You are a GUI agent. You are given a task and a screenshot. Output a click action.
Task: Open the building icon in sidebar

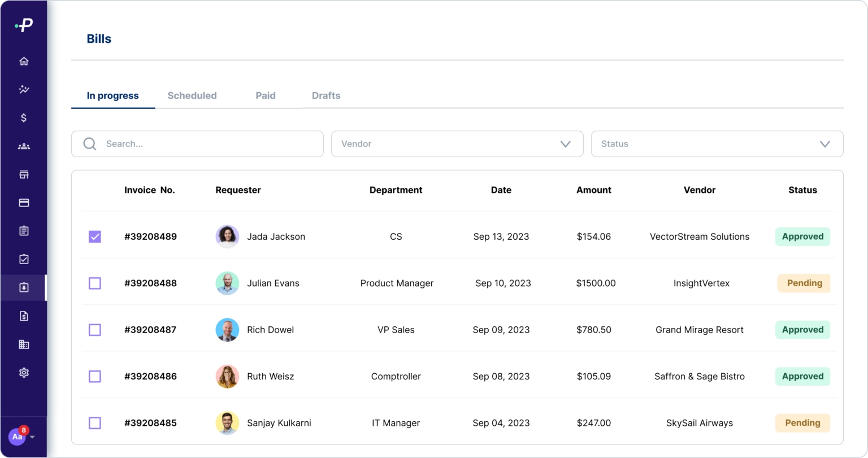[x=24, y=344]
